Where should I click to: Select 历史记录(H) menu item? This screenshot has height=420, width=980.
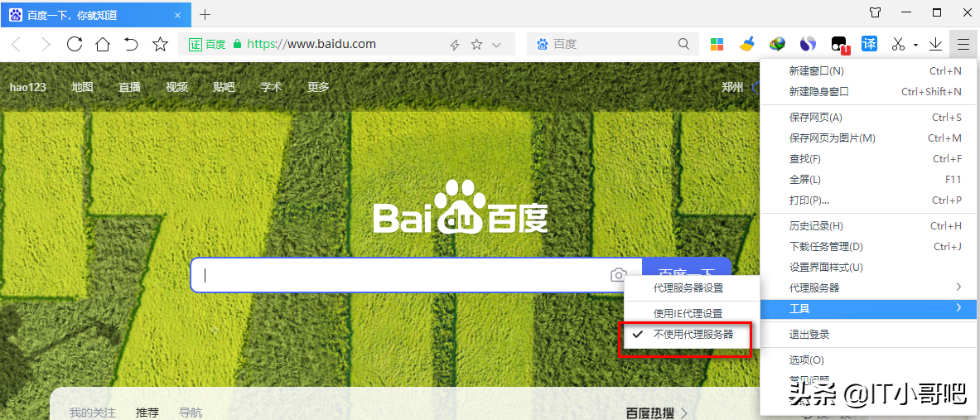click(869, 225)
